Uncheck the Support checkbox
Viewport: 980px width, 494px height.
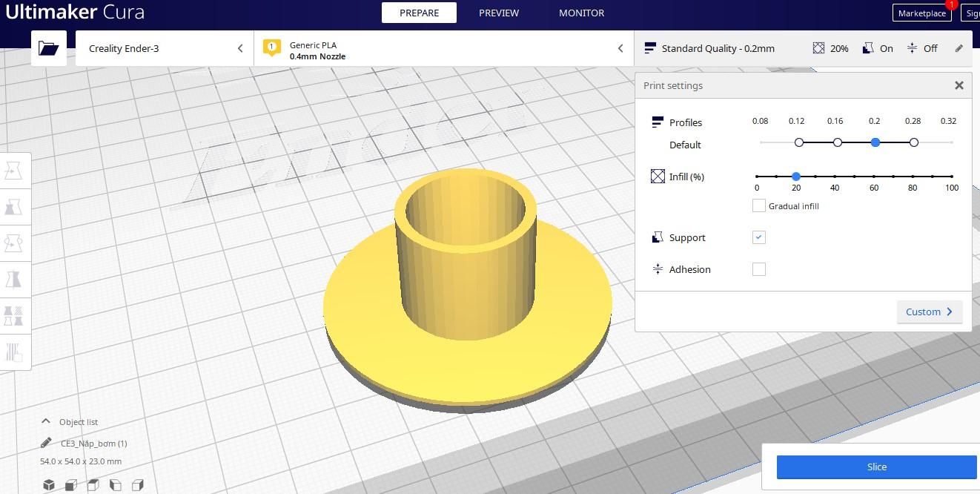pos(759,237)
